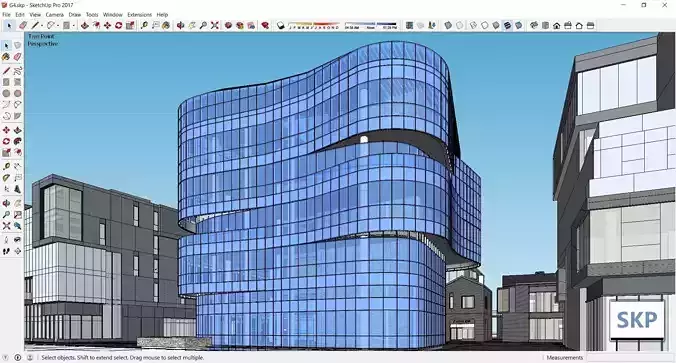Open the Draw menu
Viewport: 676px width, 363px height.
click(75, 15)
